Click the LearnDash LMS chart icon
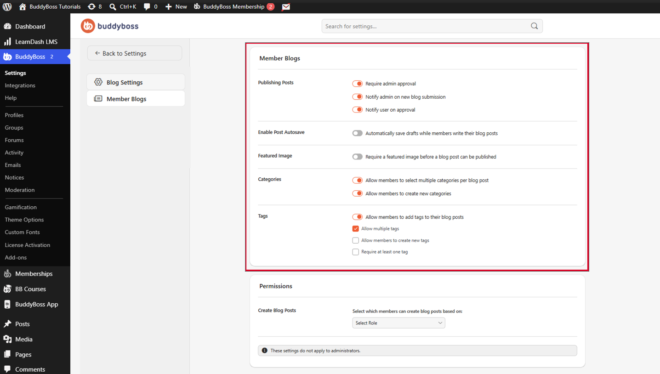 (8, 41)
